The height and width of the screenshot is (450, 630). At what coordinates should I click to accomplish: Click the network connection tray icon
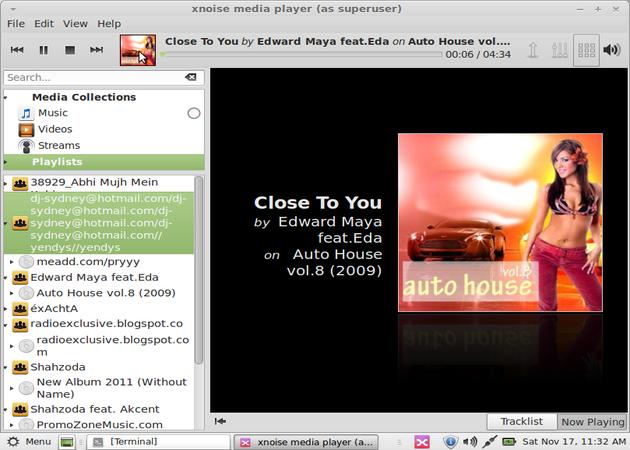[489, 442]
